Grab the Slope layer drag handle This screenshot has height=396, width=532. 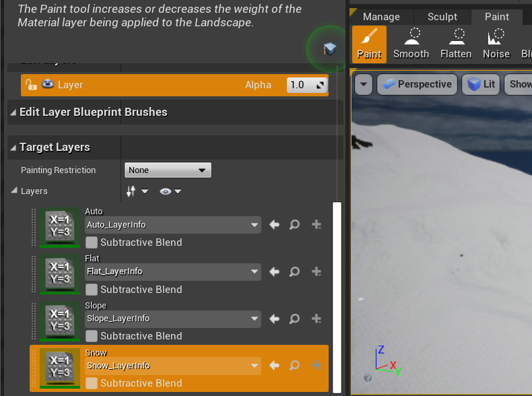click(x=34, y=321)
